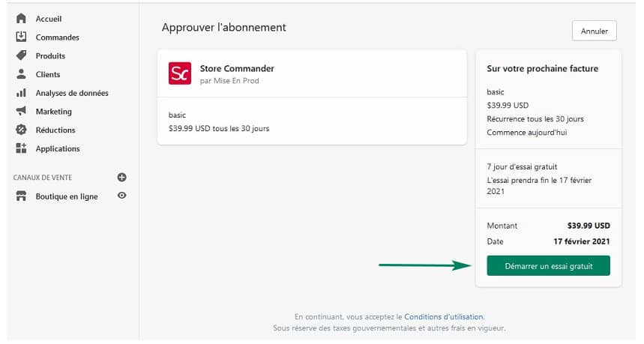Click the Accueil home icon

pyautogui.click(x=21, y=19)
